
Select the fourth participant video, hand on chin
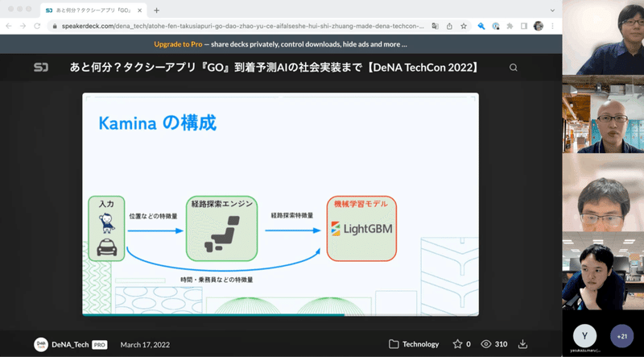coord(603,270)
